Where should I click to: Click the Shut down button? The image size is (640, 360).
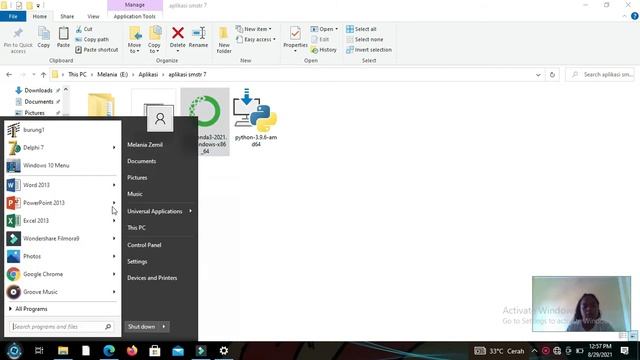tap(142, 327)
